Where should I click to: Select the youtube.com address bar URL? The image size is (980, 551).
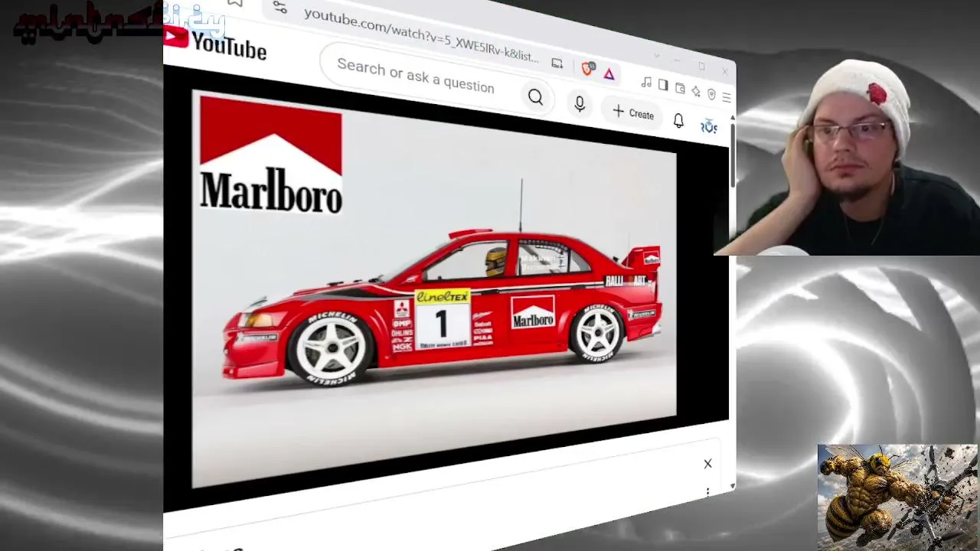click(421, 35)
